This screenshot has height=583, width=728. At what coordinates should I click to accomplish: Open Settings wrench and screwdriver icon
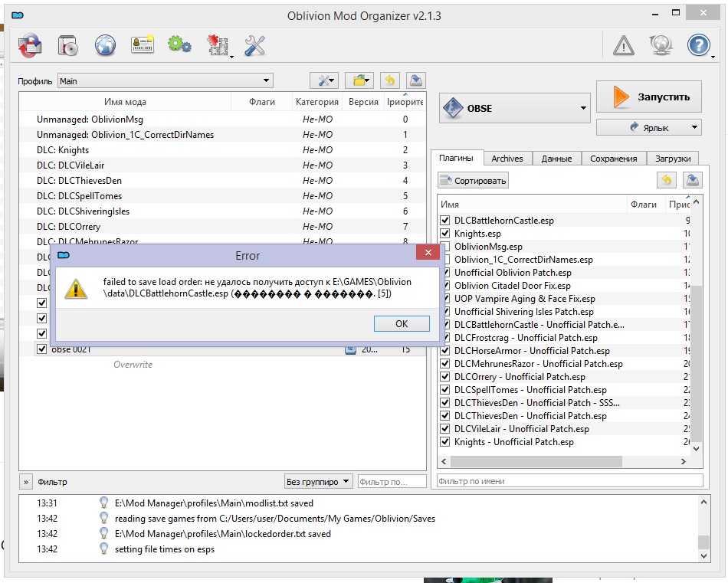tap(254, 45)
